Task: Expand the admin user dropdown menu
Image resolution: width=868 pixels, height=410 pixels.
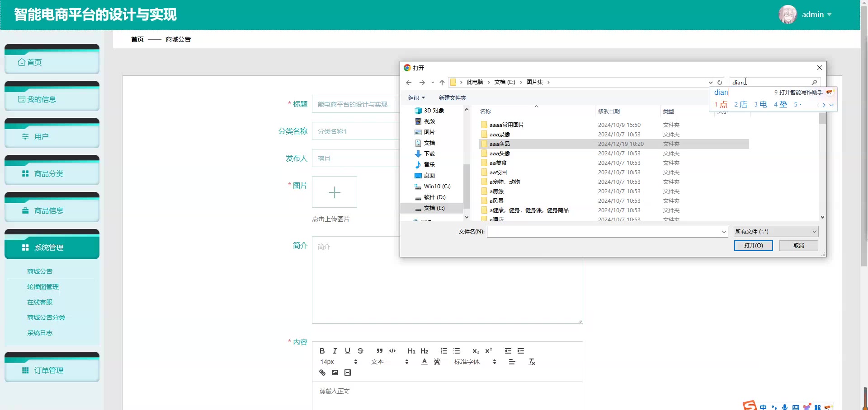Action: (816, 14)
